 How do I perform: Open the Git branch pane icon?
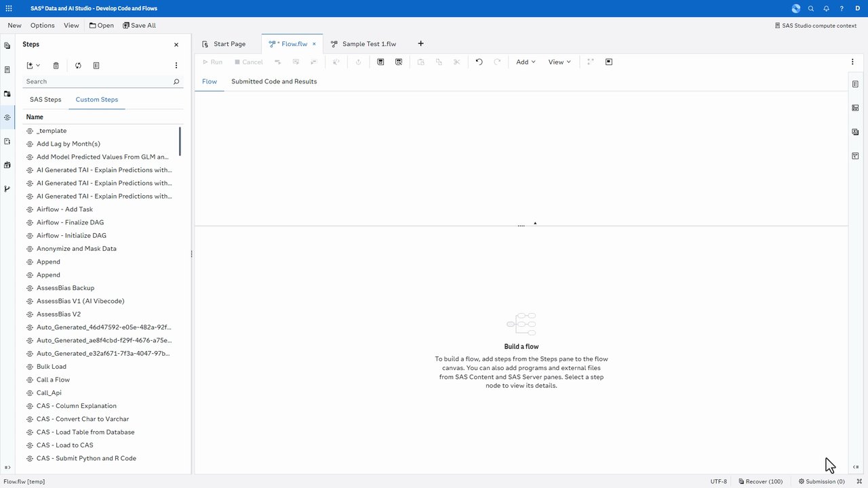(7, 188)
